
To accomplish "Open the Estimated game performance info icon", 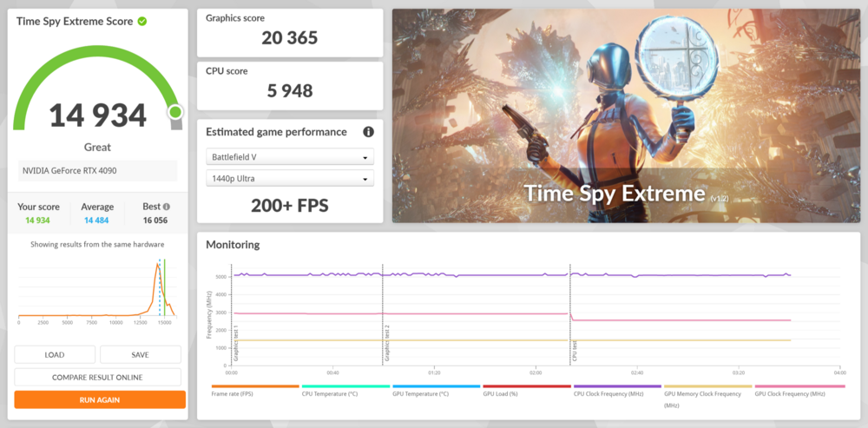I will pos(368,132).
